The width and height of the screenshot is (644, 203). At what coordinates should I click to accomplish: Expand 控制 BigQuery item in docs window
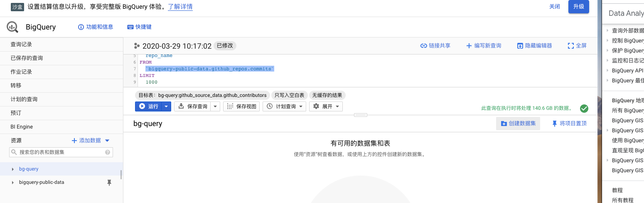click(607, 41)
